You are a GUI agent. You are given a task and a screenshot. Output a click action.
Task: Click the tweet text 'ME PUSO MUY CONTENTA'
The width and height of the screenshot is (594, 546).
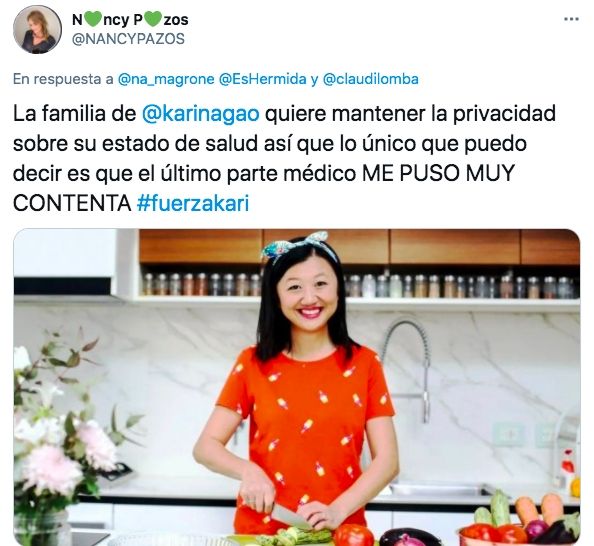point(263,188)
